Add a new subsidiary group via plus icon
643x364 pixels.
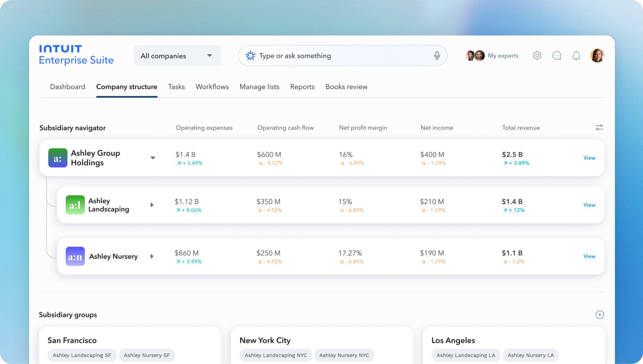(600, 315)
